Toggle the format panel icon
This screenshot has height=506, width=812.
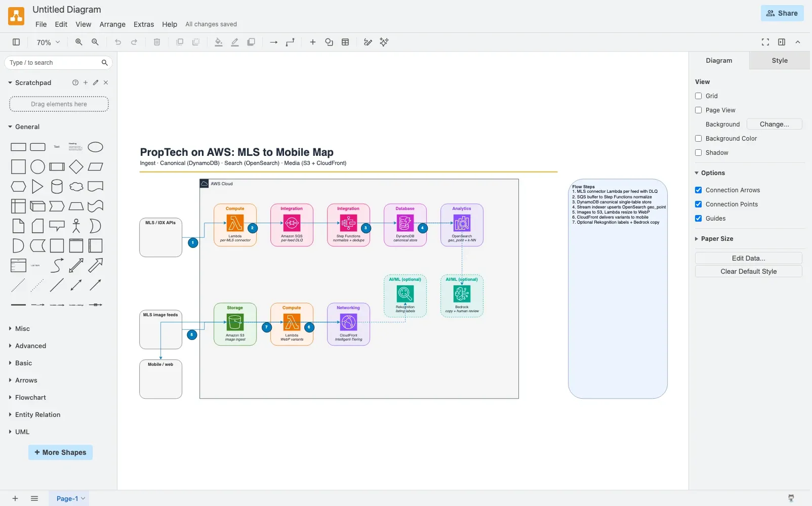tap(782, 43)
